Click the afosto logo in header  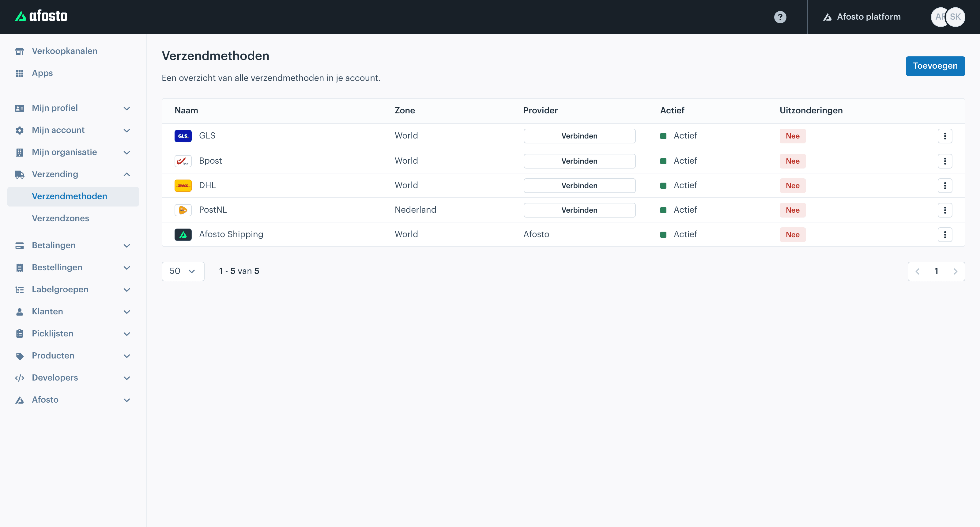[41, 16]
